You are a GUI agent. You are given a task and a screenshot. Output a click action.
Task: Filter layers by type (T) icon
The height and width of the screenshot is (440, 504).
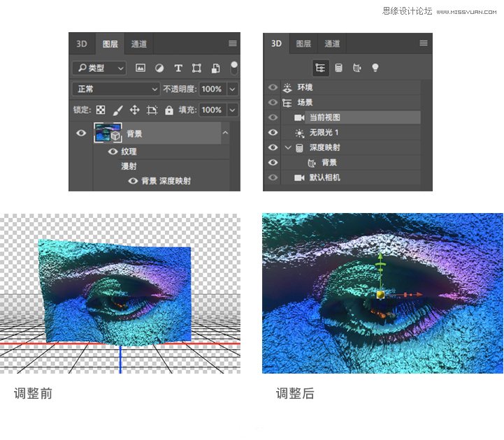(178, 68)
